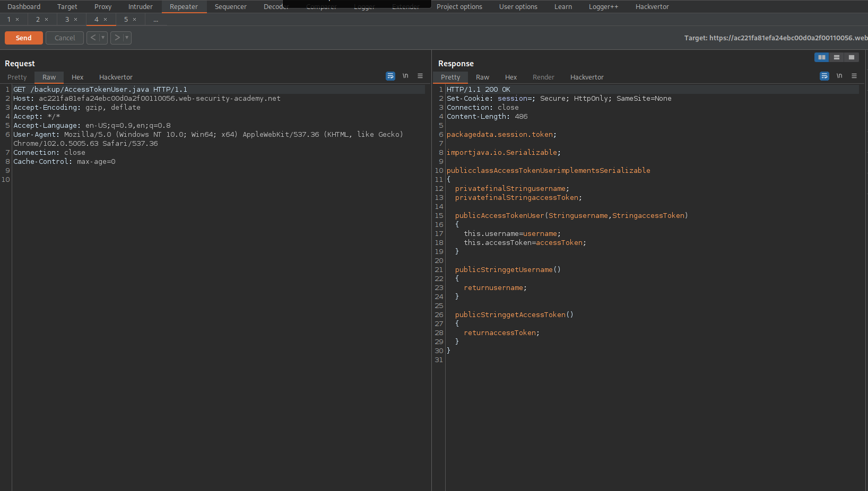Switch Response view to Raw
Screen dimensions: 868x491
pyautogui.click(x=483, y=77)
